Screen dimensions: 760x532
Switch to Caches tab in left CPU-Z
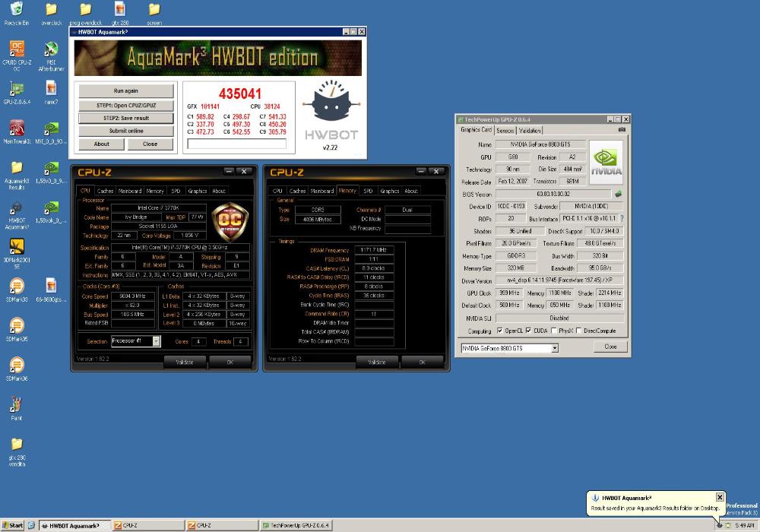tap(105, 191)
